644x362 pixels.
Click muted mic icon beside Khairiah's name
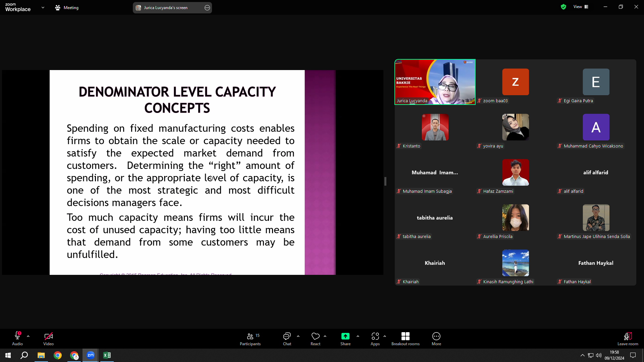pyautogui.click(x=399, y=282)
